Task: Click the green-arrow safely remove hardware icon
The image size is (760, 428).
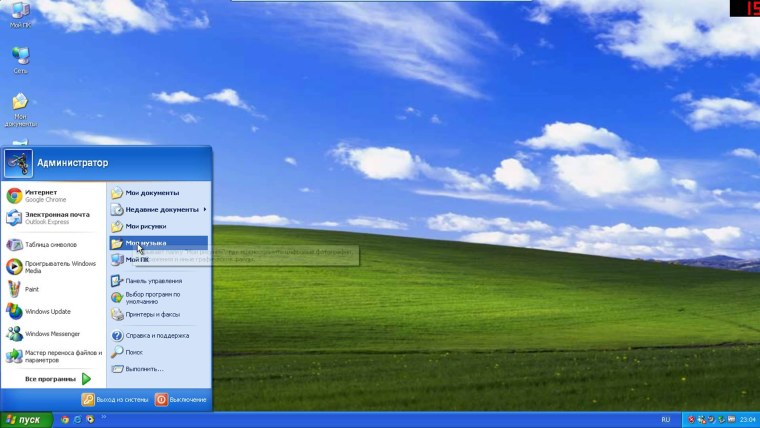Action: pos(721,420)
